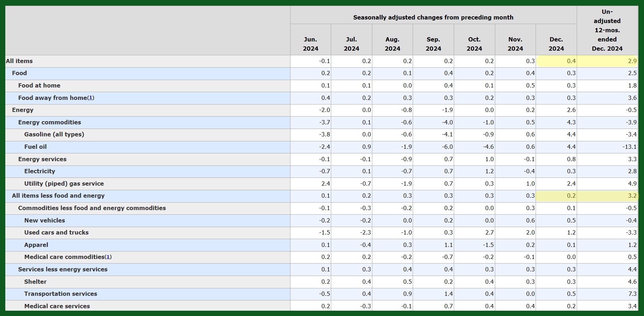Click Medical care commodities Sep. 2024 value -0.7
This screenshot has height=316, width=644.
pyautogui.click(x=447, y=257)
